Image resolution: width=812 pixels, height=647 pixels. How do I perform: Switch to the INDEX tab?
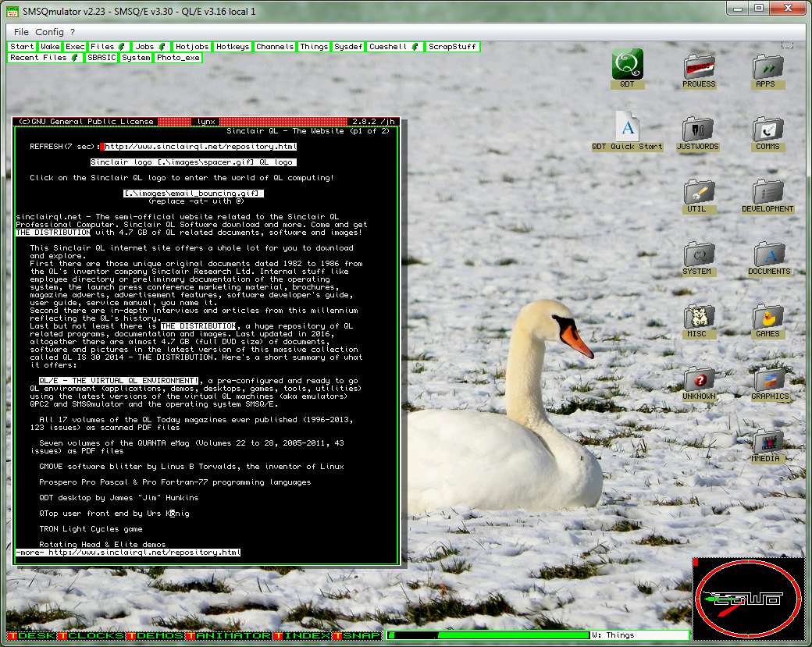[x=302, y=635]
